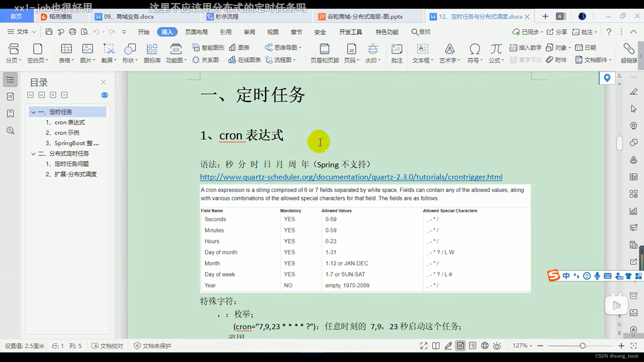Open Sogou voice input microphone icon
Image resolution: width=644 pixels, height=362 pixels.
pos(597,276)
